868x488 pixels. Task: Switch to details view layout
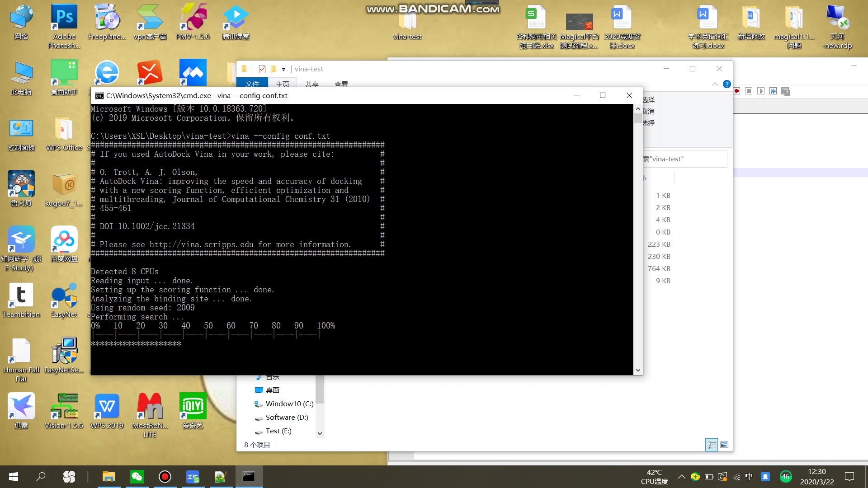click(x=712, y=445)
